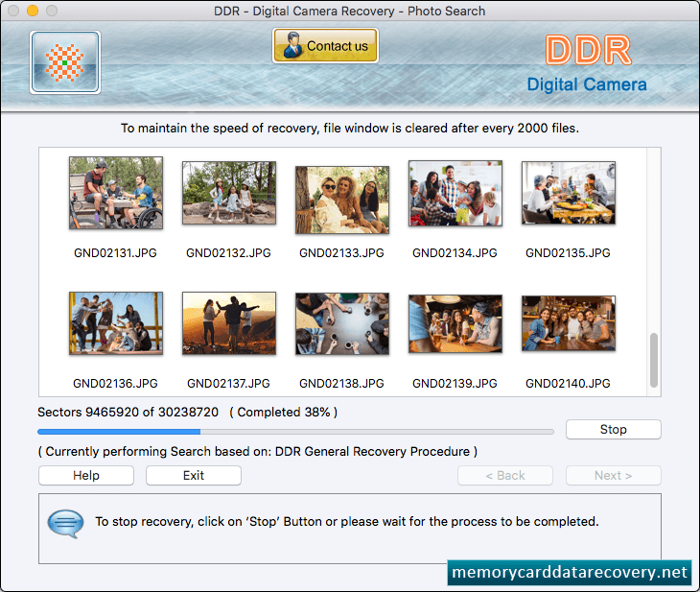This screenshot has height=592, width=700.
Task: Click the file name GND02135.JPG
Action: (568, 253)
